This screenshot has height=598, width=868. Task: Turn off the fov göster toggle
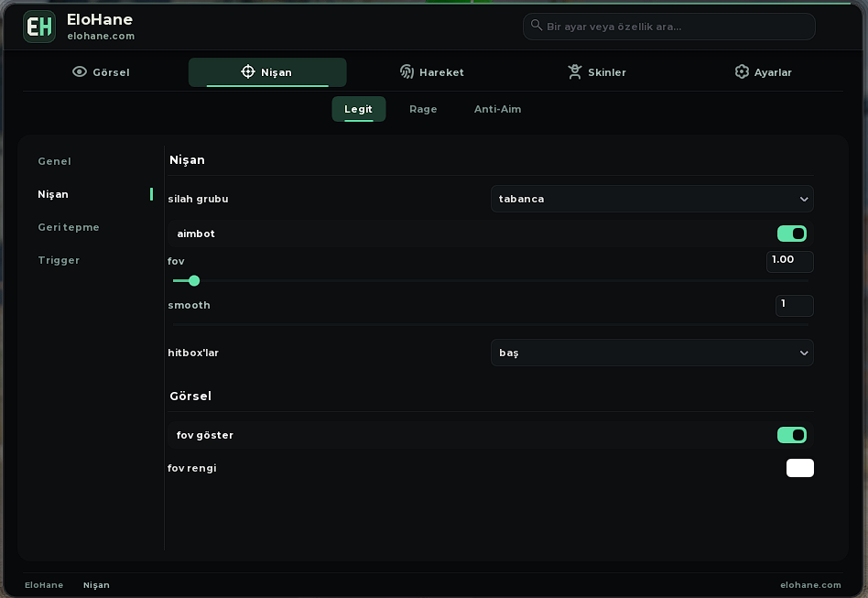click(792, 435)
